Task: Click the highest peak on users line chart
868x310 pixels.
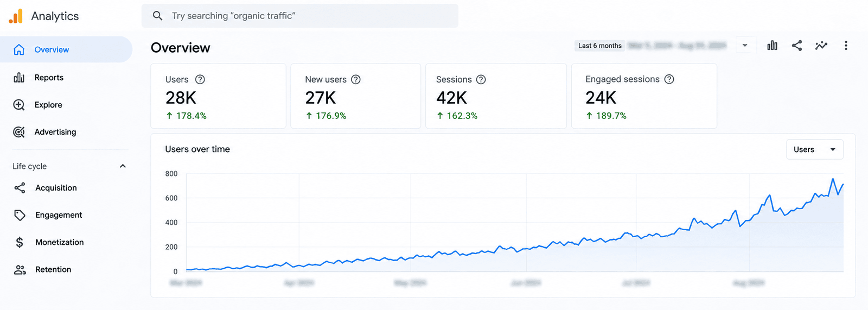Action: pos(833,179)
